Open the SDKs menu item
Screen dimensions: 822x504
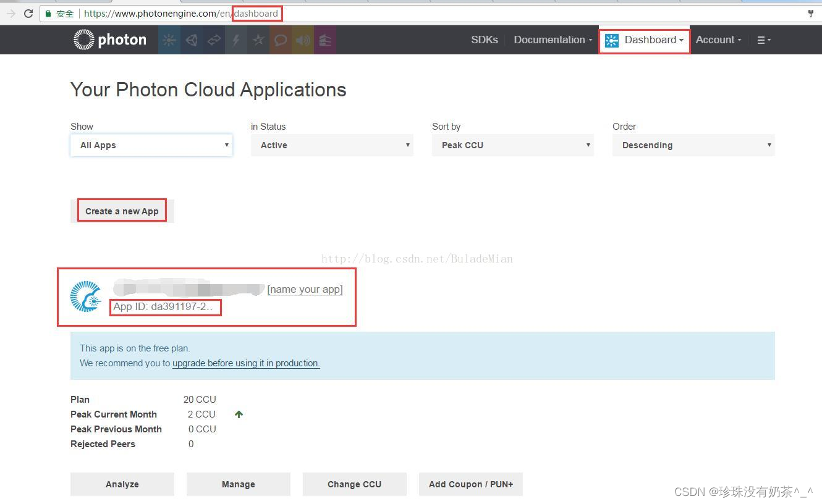point(485,40)
